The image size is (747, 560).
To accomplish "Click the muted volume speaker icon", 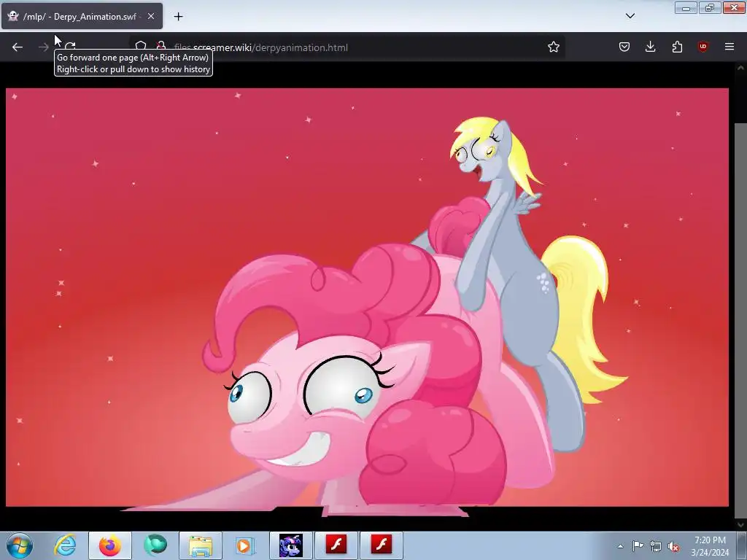I will (x=673, y=547).
